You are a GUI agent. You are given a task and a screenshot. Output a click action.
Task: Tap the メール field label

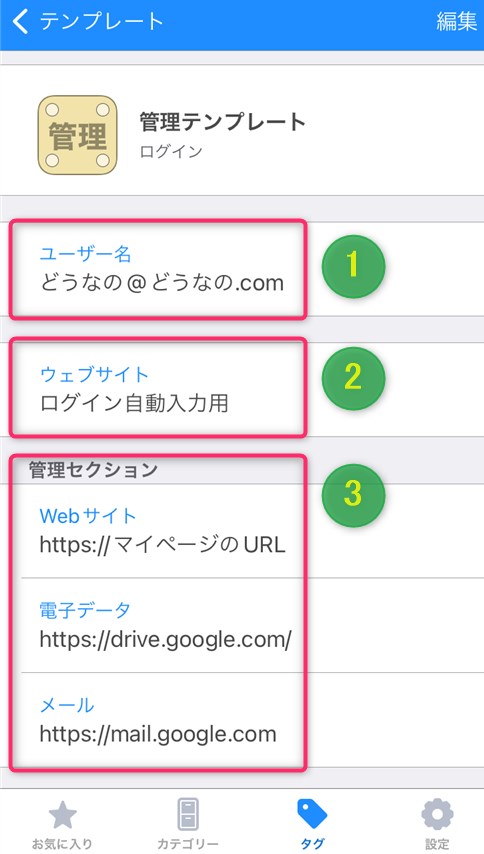(x=67, y=705)
